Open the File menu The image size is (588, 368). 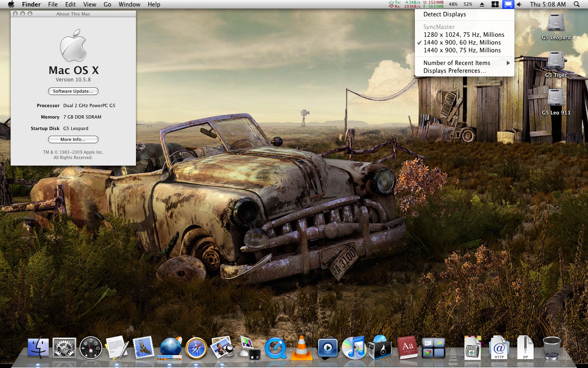click(x=53, y=4)
